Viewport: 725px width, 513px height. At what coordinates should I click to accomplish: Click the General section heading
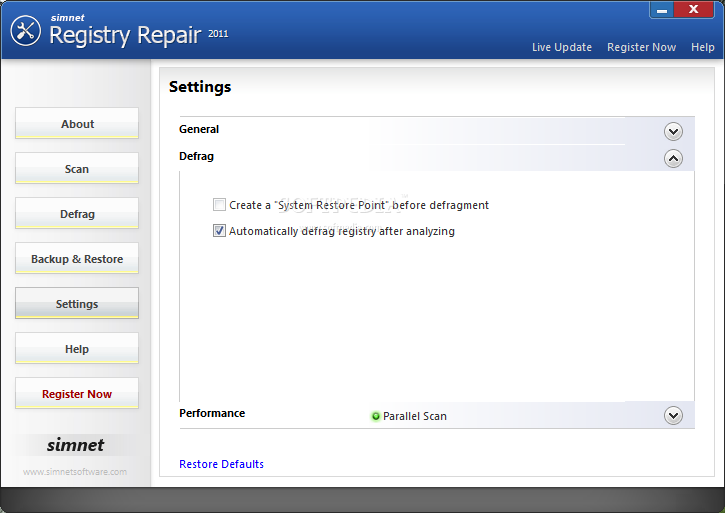point(199,129)
